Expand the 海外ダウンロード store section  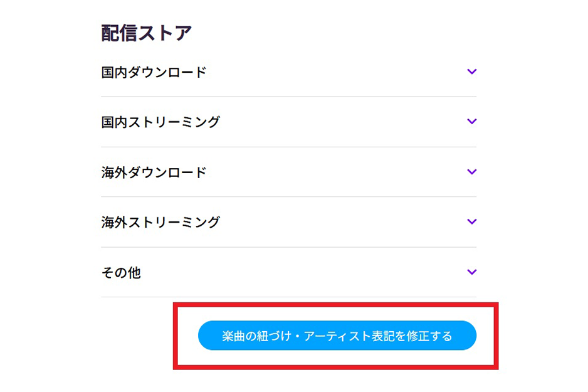(288, 172)
